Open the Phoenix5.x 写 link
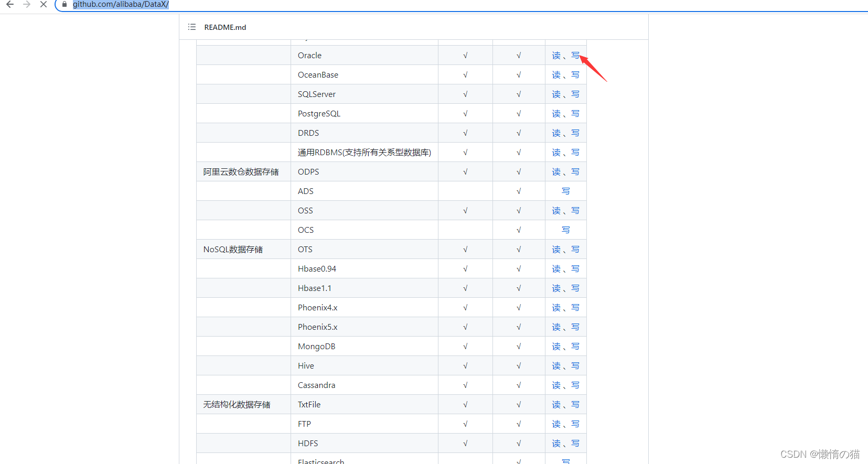This screenshot has height=464, width=868. (575, 327)
